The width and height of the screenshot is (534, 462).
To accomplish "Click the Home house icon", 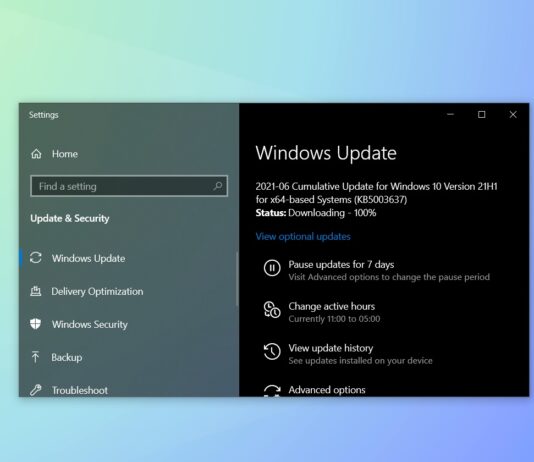I will click(36, 154).
